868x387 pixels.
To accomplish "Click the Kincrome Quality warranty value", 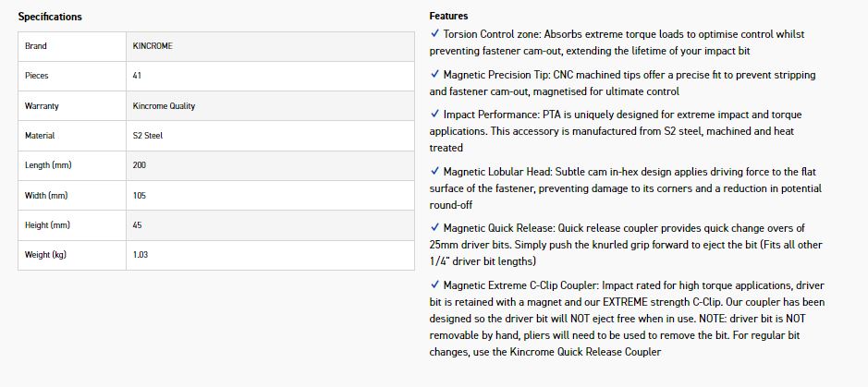I will (x=164, y=106).
